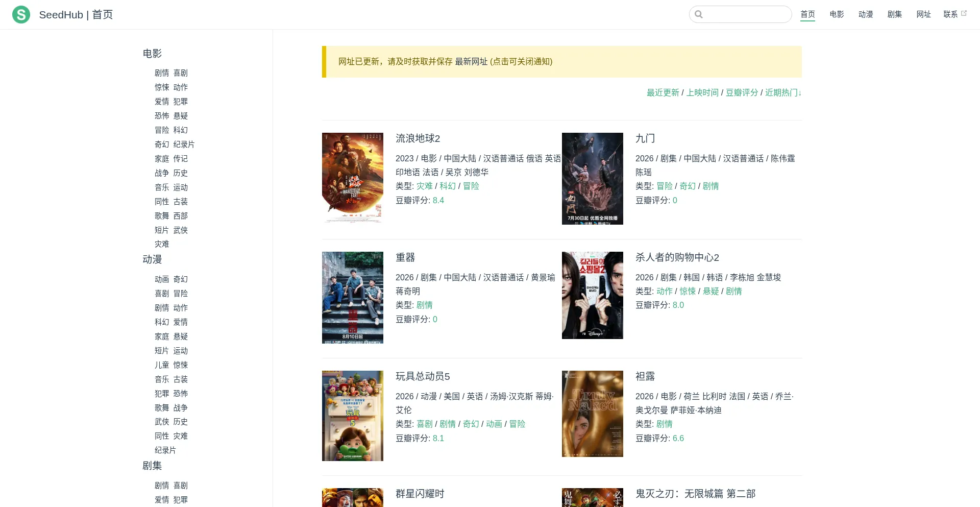
Task: Open the sidebar 剧集 section heading
Action: click(152, 466)
